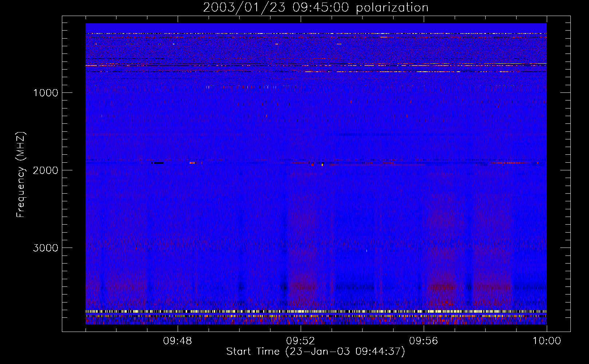Image resolution: width=589 pixels, height=364 pixels.
Task: Click the black dash segment near 2000 MHz
Action: 158,163
